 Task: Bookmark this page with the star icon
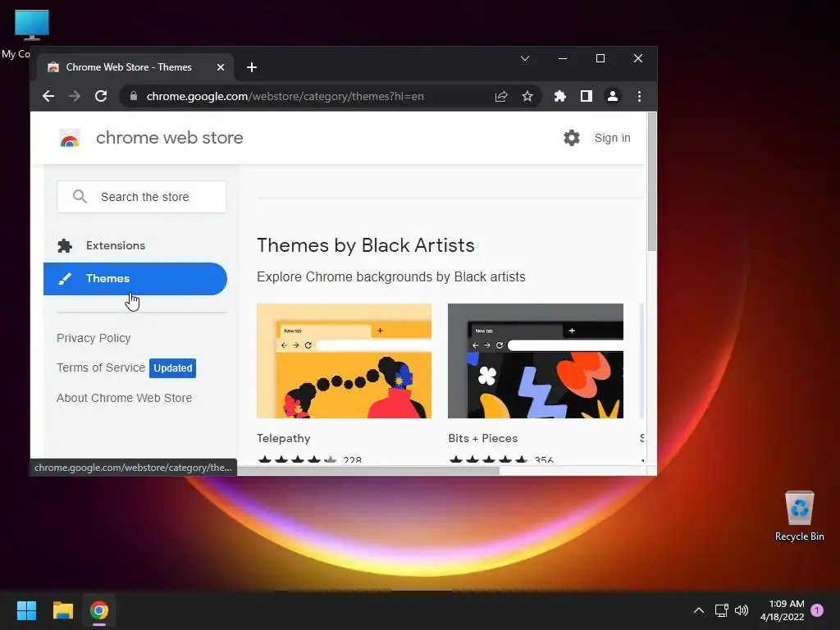(x=527, y=97)
